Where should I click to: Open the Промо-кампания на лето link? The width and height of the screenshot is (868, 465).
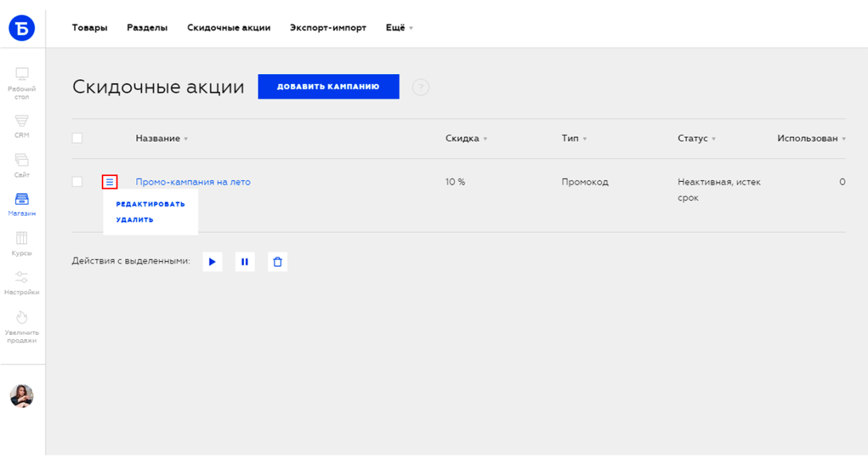(193, 182)
